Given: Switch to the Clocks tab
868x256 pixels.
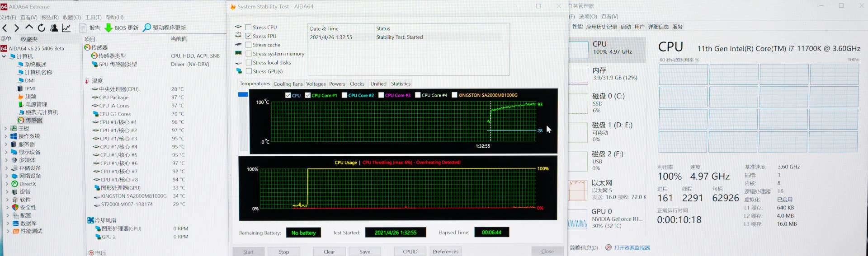Looking at the screenshot, I should [357, 84].
